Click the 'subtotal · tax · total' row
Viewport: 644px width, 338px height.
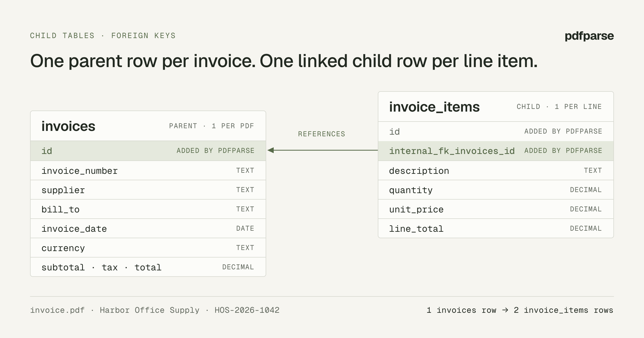148,267
